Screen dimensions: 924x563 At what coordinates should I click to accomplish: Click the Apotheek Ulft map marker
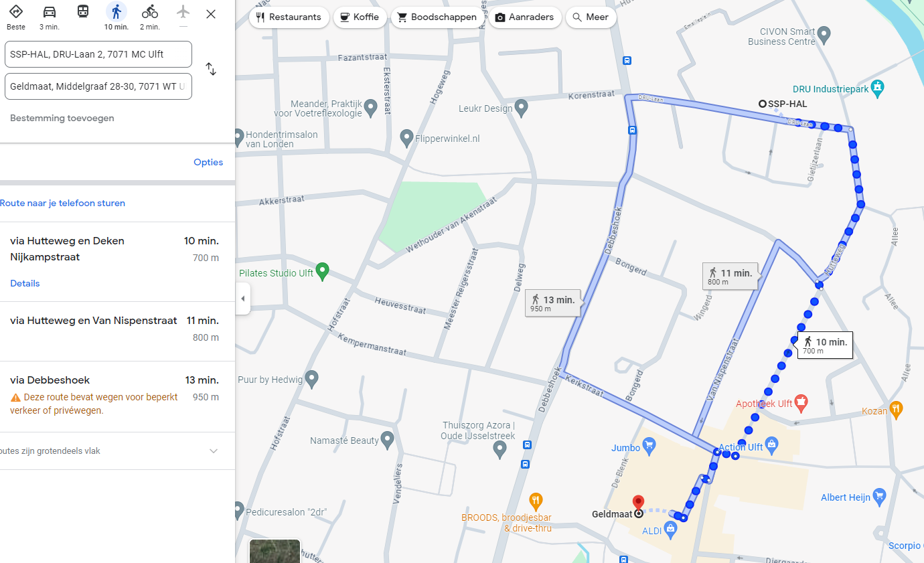pos(801,403)
